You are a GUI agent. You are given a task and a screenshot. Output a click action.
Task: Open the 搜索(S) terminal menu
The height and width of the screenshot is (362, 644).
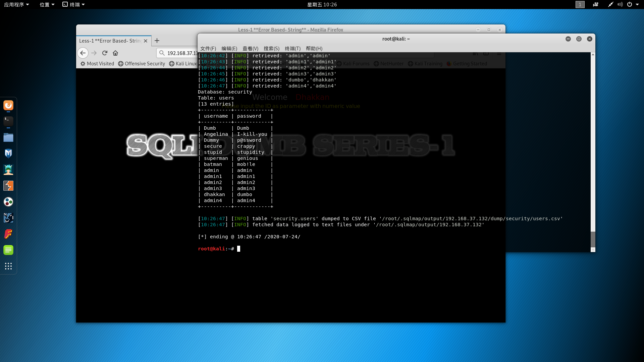pos(271,49)
